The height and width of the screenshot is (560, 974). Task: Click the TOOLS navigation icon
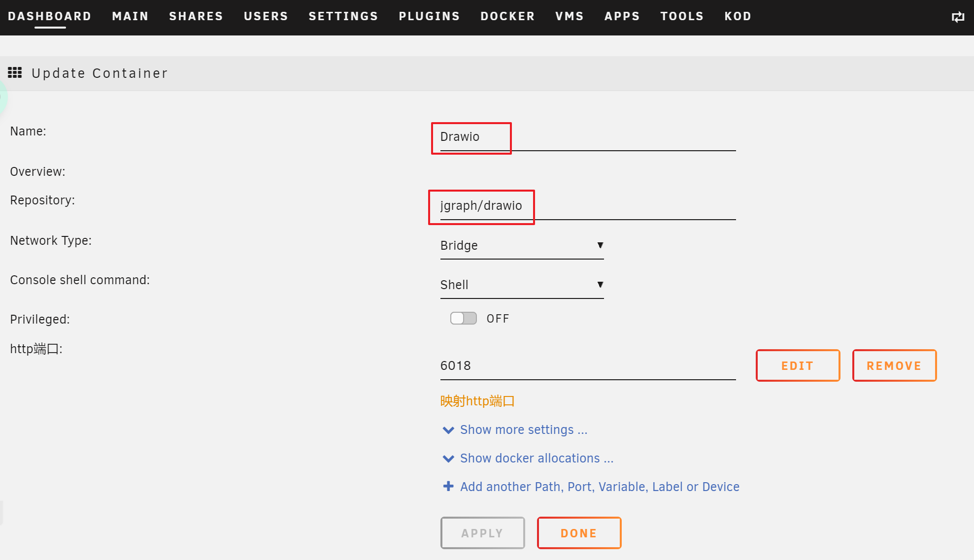tap(682, 16)
